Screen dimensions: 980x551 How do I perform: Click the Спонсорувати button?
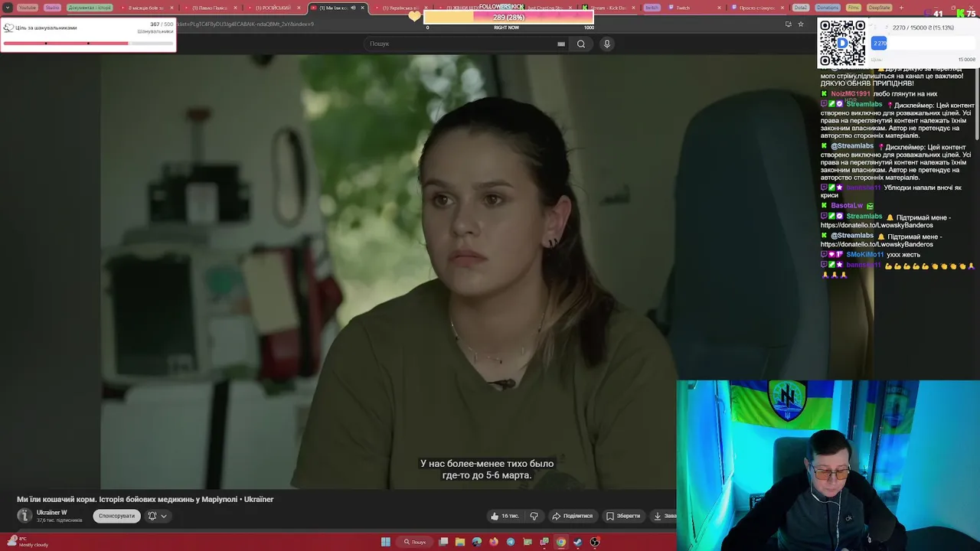(x=116, y=516)
